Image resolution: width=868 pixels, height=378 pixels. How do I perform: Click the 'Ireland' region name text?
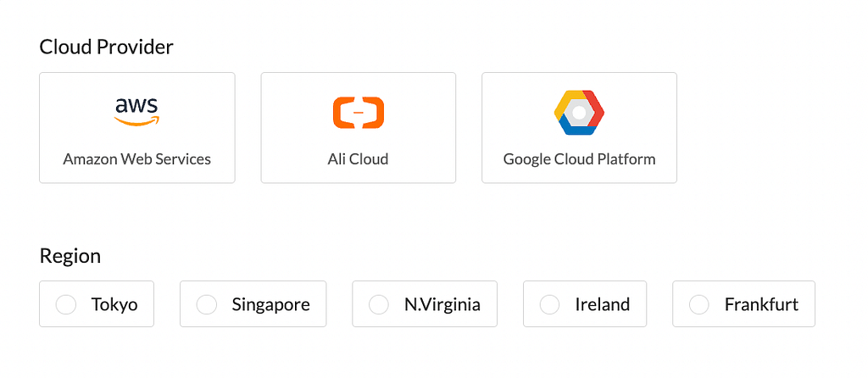[x=603, y=304]
